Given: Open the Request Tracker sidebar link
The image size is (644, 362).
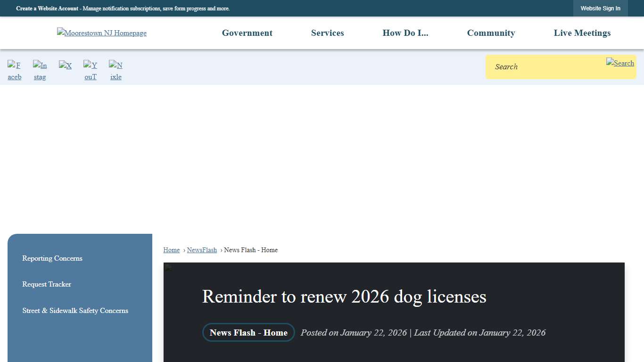Looking at the screenshot, I should (x=47, y=284).
